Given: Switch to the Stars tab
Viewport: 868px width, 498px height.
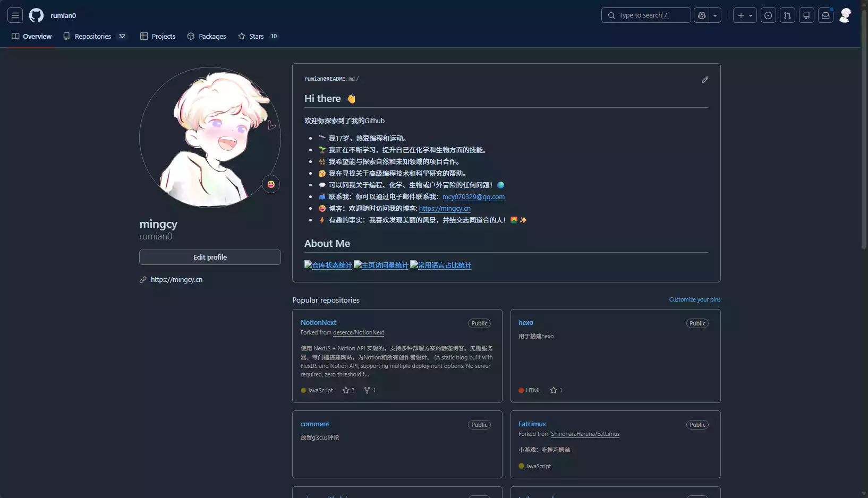Looking at the screenshot, I should tap(258, 36).
